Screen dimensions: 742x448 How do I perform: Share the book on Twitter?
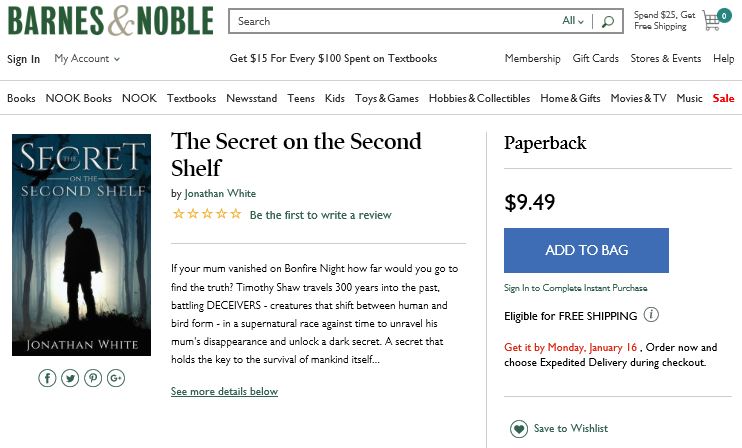(x=70, y=378)
